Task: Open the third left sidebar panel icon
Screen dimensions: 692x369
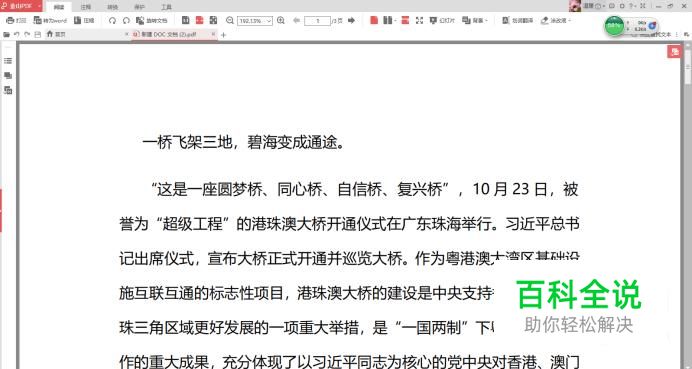Action: [8, 90]
